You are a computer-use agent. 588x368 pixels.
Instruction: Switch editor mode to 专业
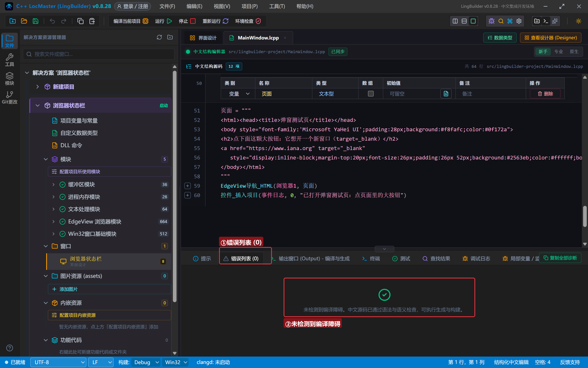(558, 52)
